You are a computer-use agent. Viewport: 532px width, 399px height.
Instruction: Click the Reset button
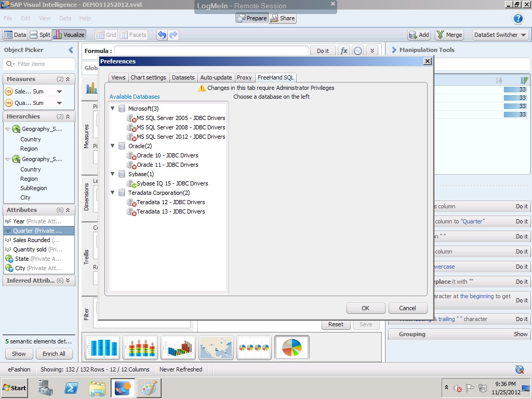(336, 324)
